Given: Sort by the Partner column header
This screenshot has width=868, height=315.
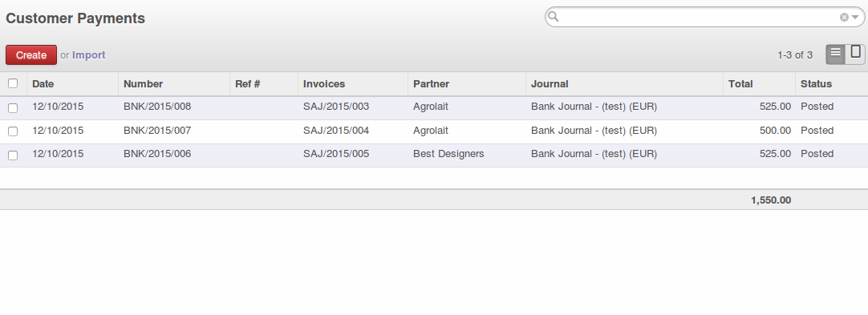Looking at the screenshot, I should [432, 84].
